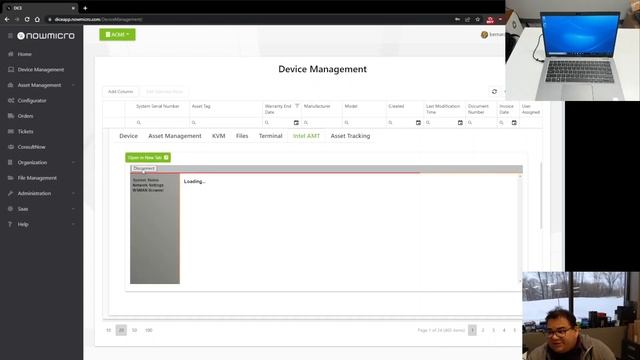Set page size to 100

(149, 330)
